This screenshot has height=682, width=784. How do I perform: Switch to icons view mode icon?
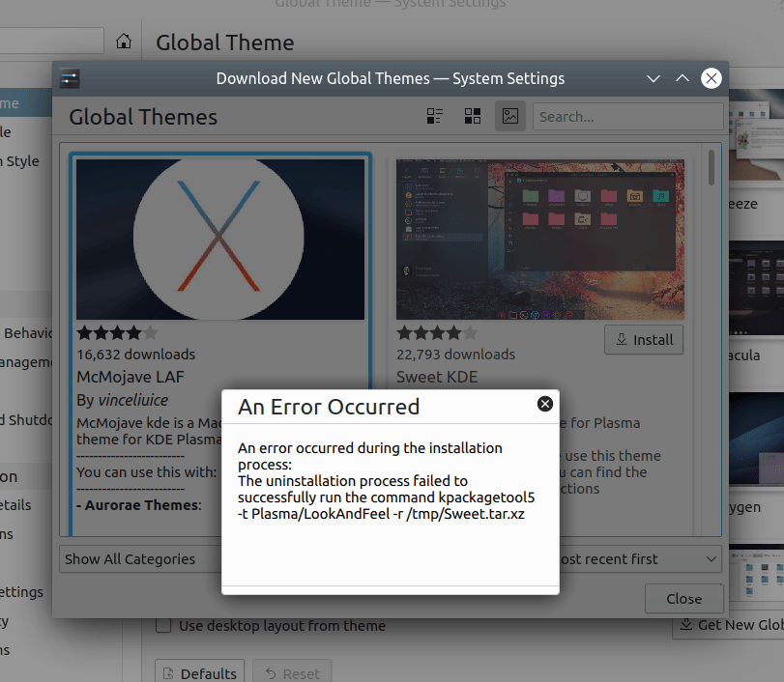(x=473, y=117)
